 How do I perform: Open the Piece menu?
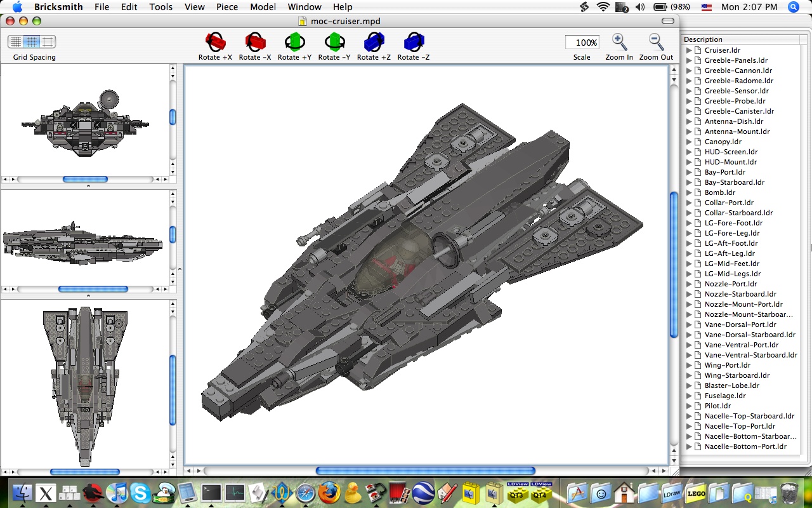click(226, 7)
